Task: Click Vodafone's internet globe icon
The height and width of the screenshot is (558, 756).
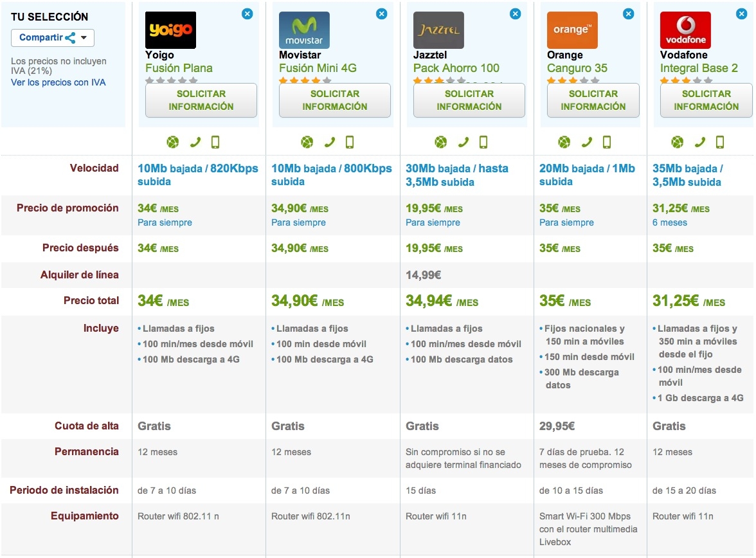Action: pyautogui.click(x=678, y=142)
